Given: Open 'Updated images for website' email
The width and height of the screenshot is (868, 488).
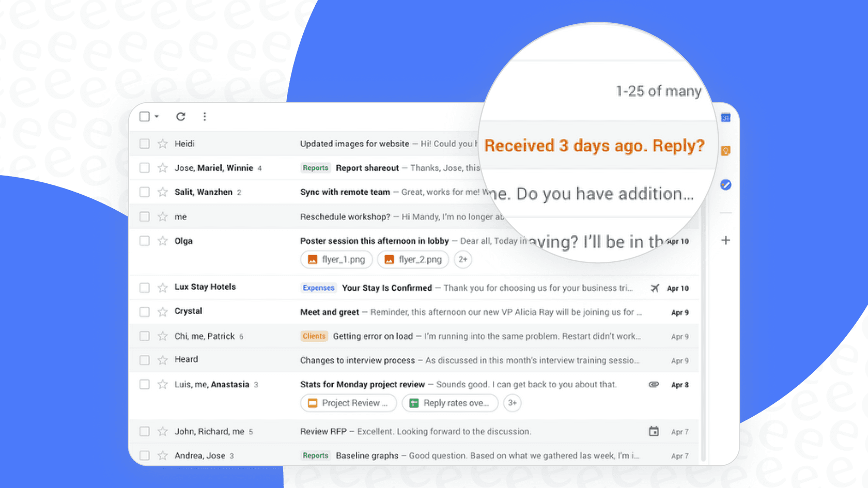Looking at the screenshot, I should 354,144.
